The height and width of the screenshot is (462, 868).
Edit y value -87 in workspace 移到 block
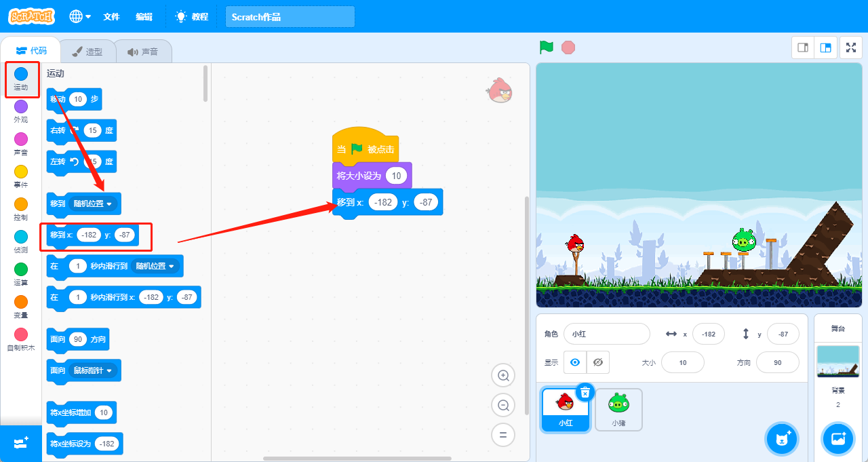pos(426,203)
